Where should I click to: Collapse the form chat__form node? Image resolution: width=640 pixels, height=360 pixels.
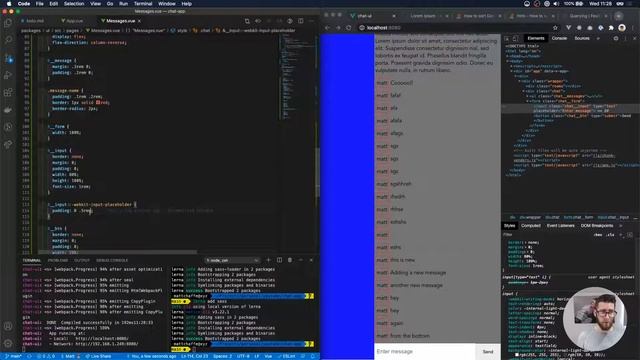click(x=528, y=101)
